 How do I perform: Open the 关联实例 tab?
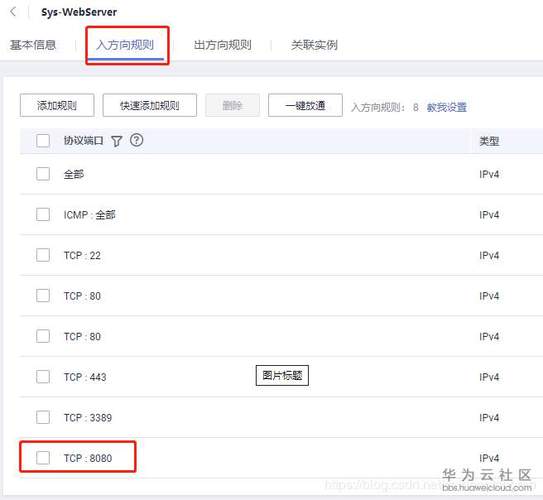click(314, 45)
